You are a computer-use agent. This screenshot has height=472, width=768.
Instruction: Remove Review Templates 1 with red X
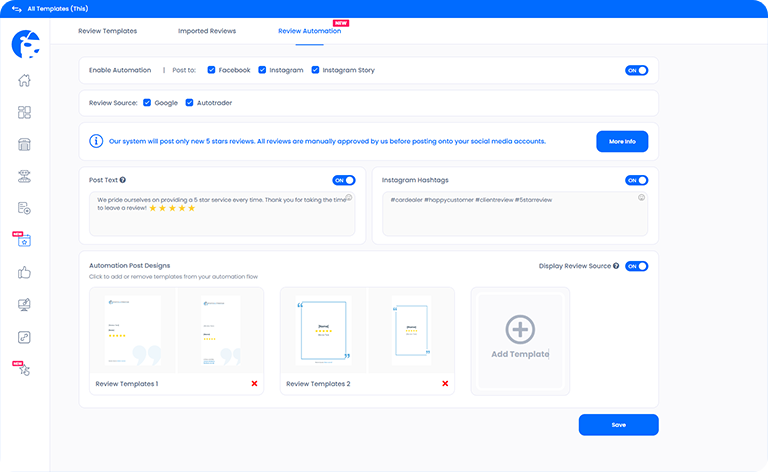(254, 383)
